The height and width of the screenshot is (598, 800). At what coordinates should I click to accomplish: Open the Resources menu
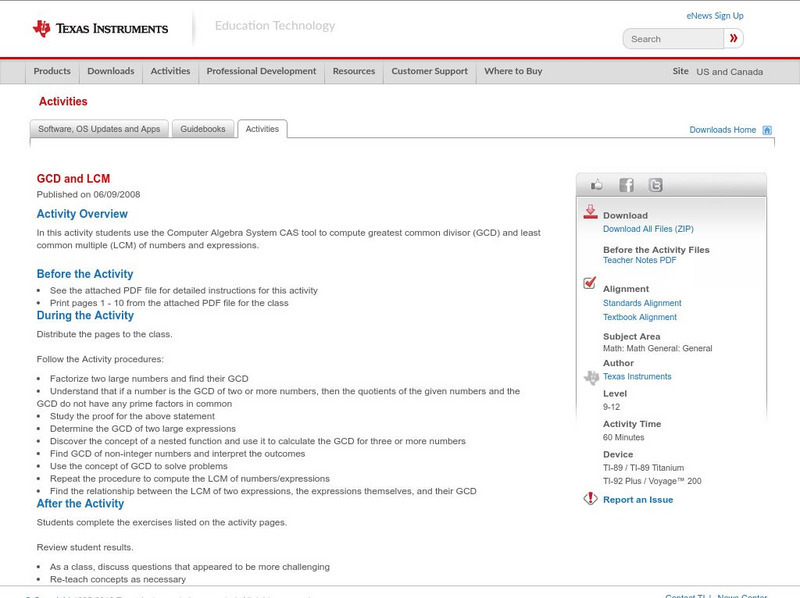pyautogui.click(x=354, y=71)
